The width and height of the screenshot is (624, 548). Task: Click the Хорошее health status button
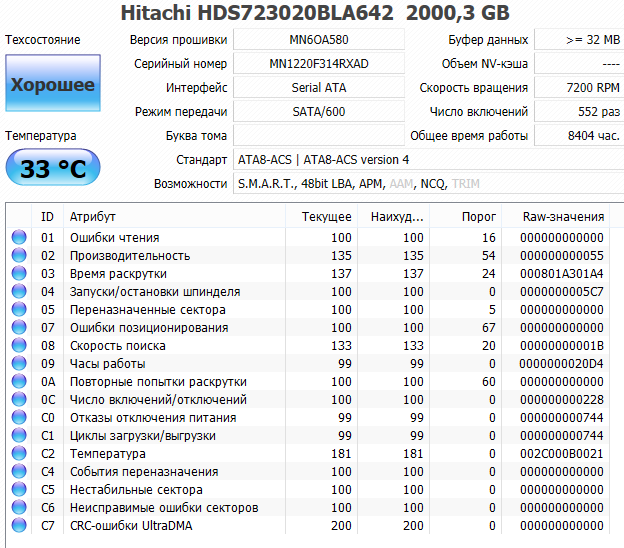(x=53, y=84)
